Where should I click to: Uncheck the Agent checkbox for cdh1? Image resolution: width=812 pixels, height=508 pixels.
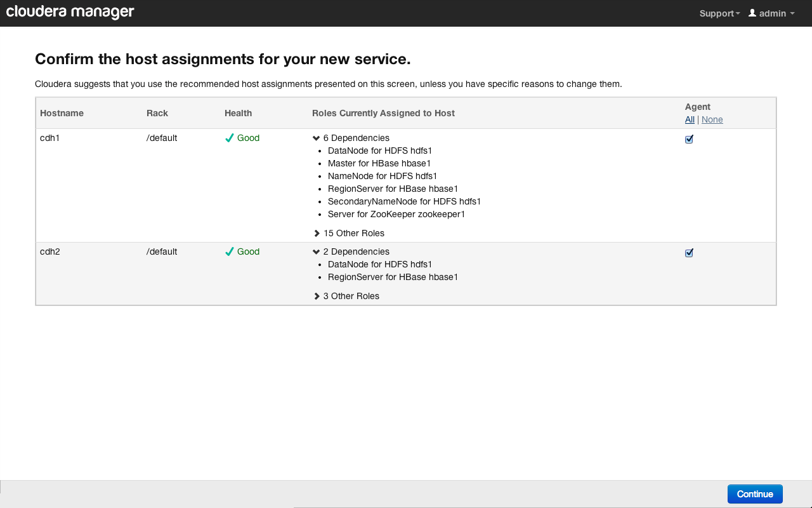689,139
